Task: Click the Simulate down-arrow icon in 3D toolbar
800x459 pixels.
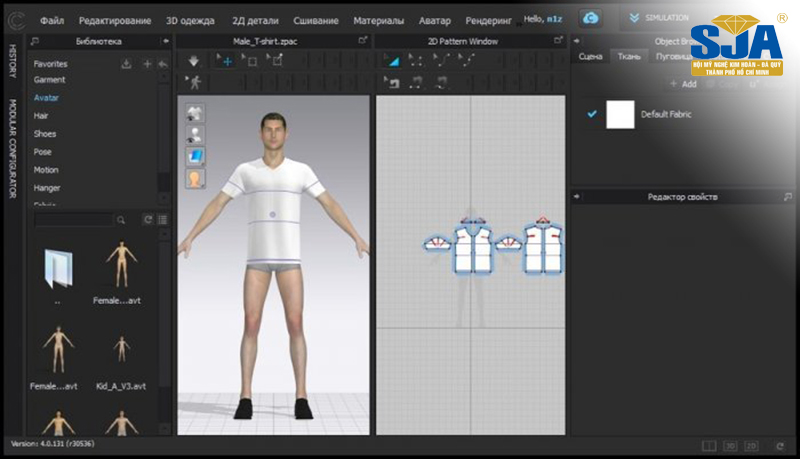Action: coord(195,60)
